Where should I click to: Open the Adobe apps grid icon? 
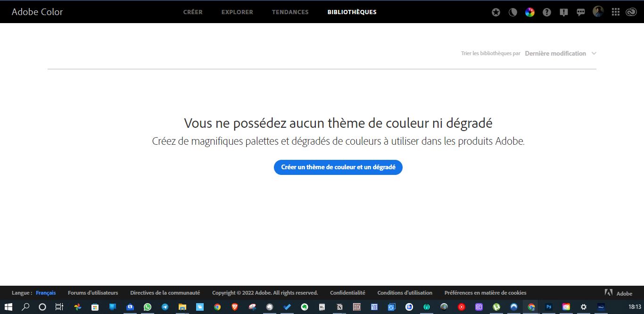click(615, 12)
